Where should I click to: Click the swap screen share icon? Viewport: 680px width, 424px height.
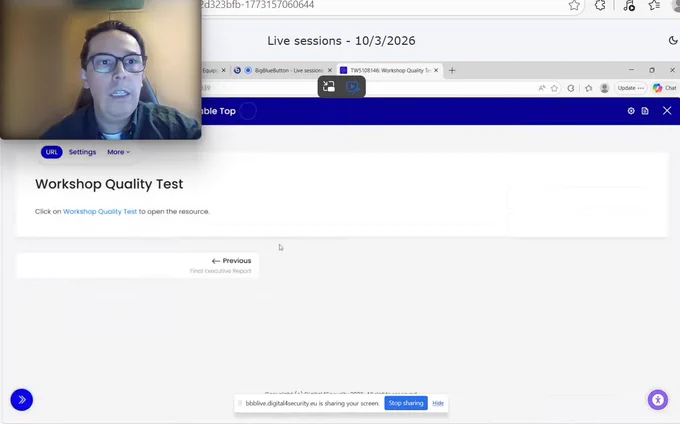(x=329, y=87)
